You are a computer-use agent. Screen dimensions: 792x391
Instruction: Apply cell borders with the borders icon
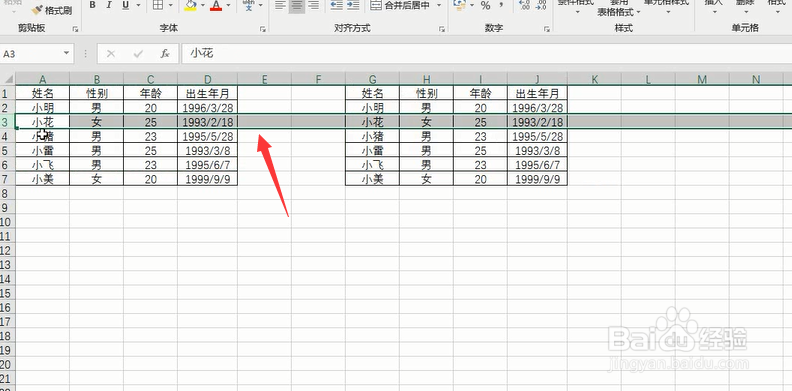point(158,5)
